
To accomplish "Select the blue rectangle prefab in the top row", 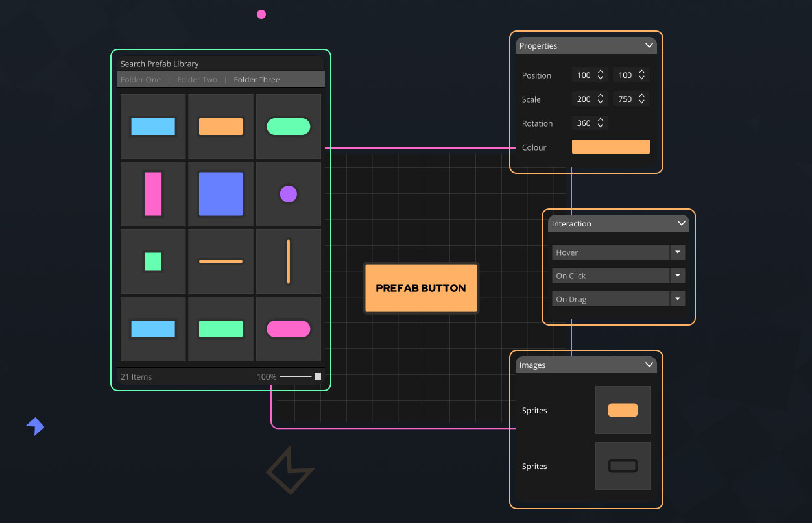I will click(153, 127).
